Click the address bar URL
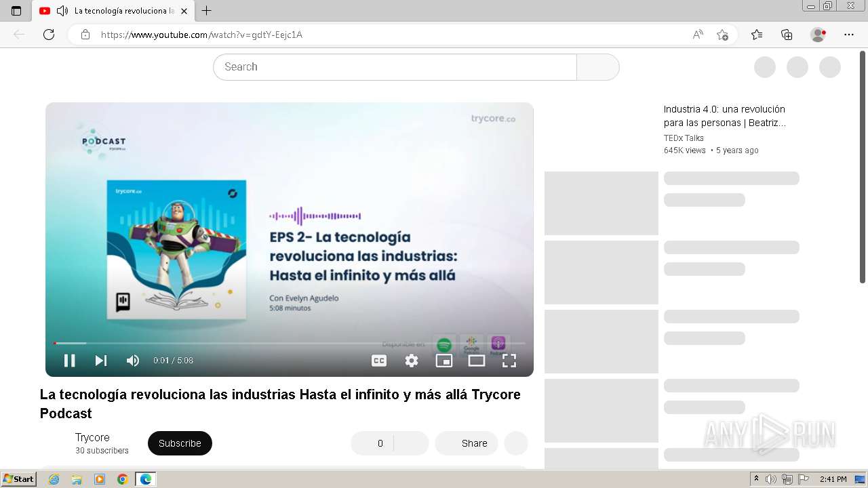868x488 pixels. click(201, 35)
